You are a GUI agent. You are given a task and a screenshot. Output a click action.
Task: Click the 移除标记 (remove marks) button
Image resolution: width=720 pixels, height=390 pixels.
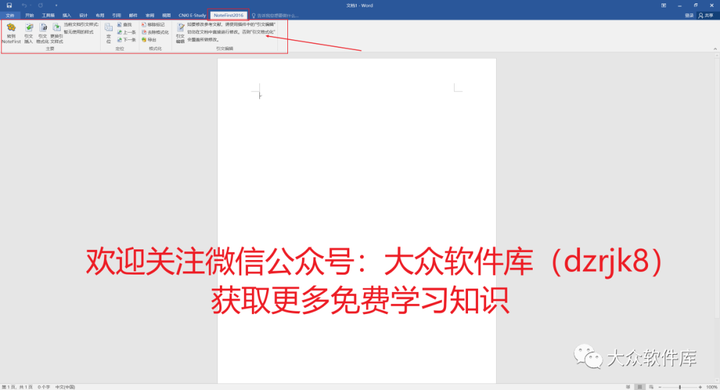(153, 25)
